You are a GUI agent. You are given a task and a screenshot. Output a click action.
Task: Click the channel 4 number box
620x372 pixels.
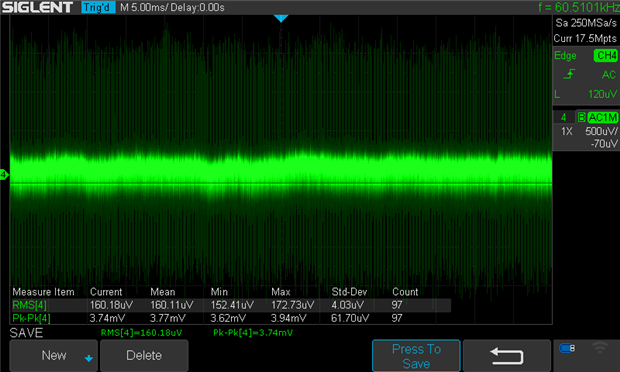[564, 117]
